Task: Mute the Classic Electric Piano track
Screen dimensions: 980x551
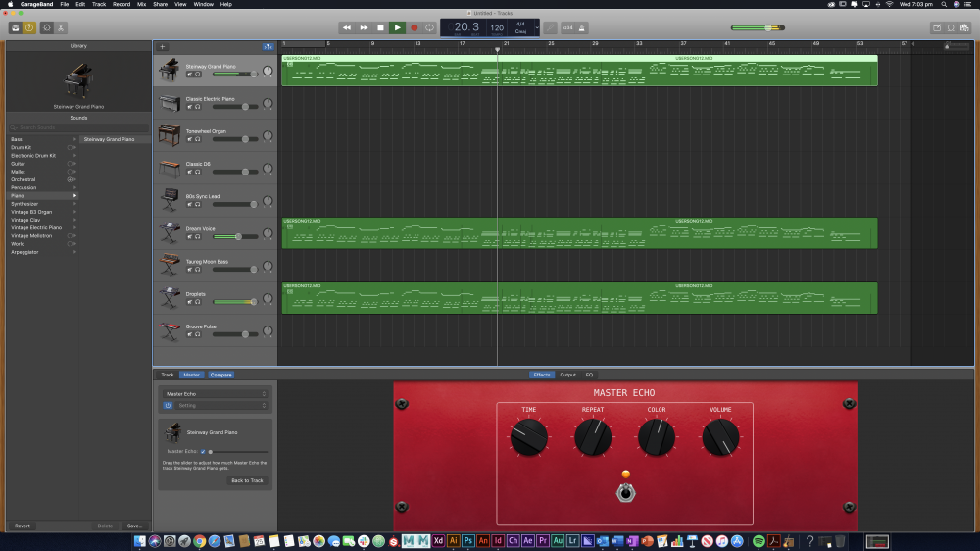Action: click(190, 107)
